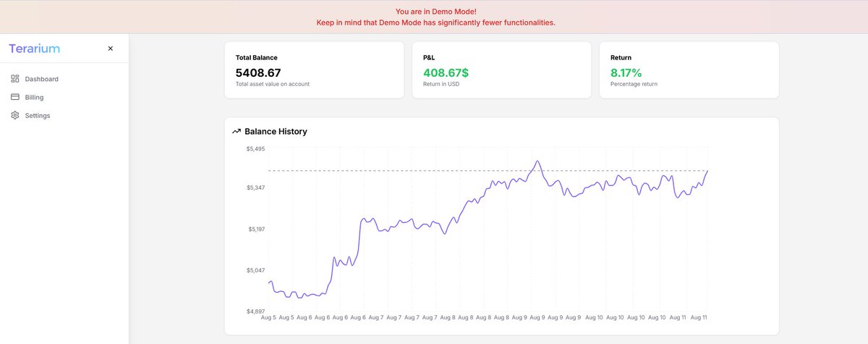Click the trending arrow icon beside Balance History

point(236,132)
